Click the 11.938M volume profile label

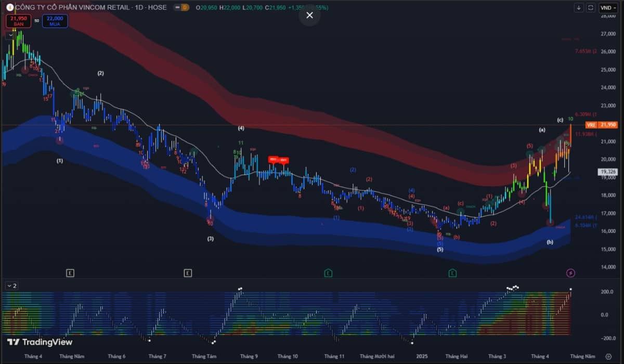coord(587,134)
